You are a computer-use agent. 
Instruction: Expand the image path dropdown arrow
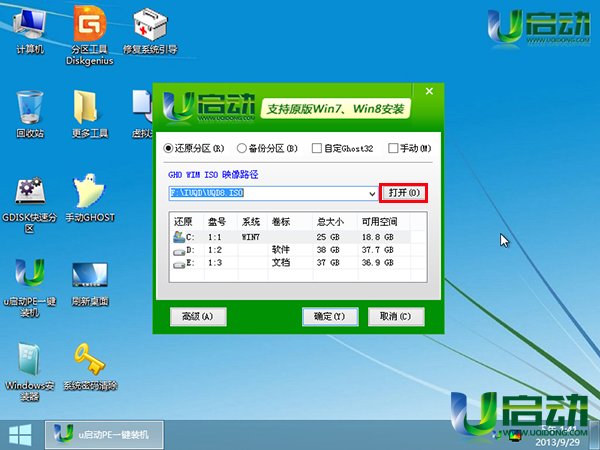[x=372, y=194]
